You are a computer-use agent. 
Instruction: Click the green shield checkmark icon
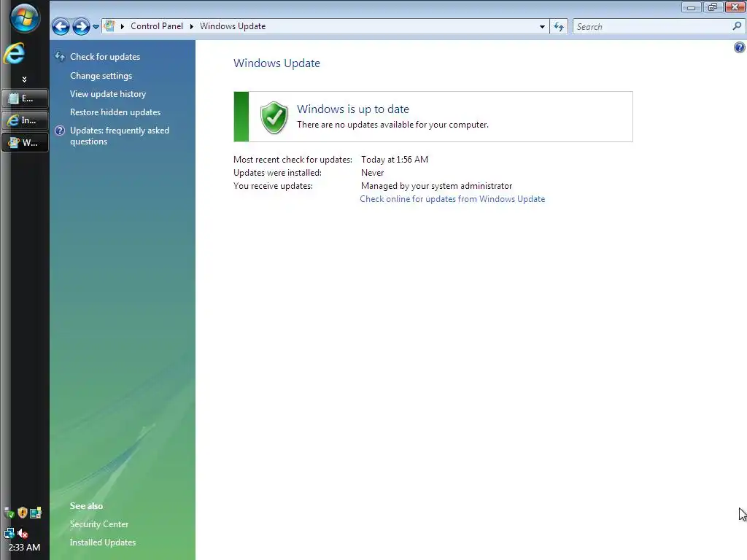274,117
